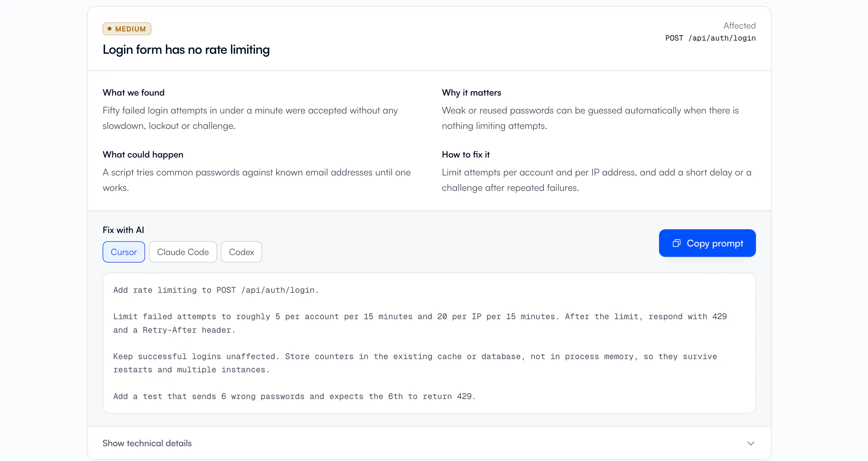Screen dimensions: 868x461
Task: Click the 'How to fix it' heading
Action: point(466,155)
